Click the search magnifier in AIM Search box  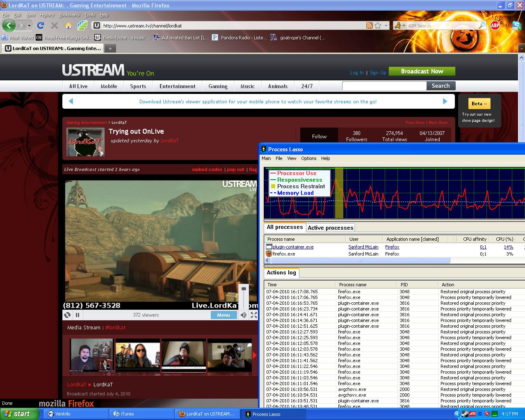(x=482, y=25)
